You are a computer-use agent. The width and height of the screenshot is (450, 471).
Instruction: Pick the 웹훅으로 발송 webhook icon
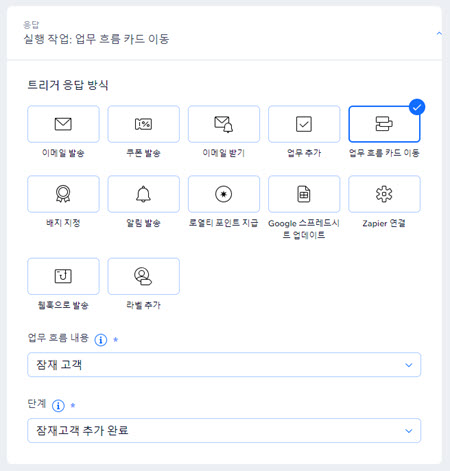[63, 276]
